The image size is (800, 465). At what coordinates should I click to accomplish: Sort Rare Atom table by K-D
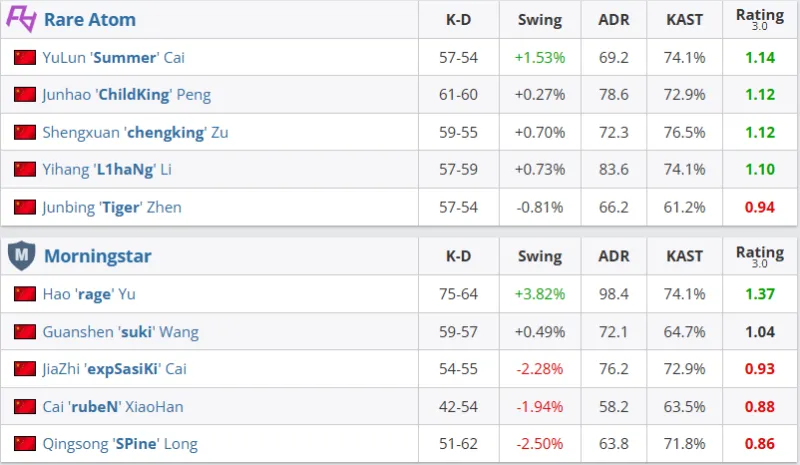click(x=458, y=20)
